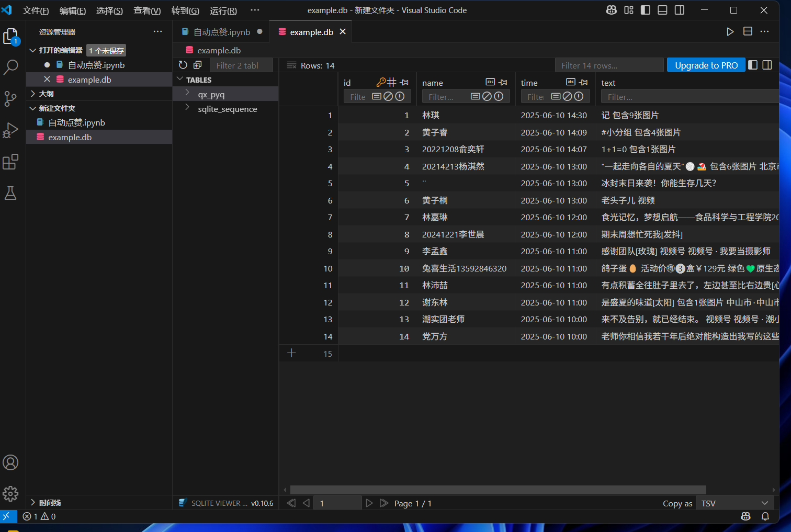Open the Testing flask view

click(11, 193)
